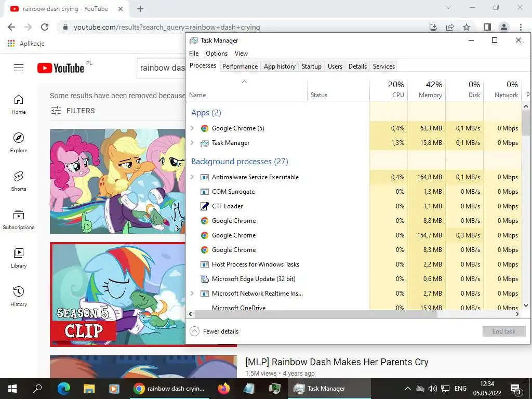Sort processes by Network column
Screen dimensions: 532x399
coord(503,90)
